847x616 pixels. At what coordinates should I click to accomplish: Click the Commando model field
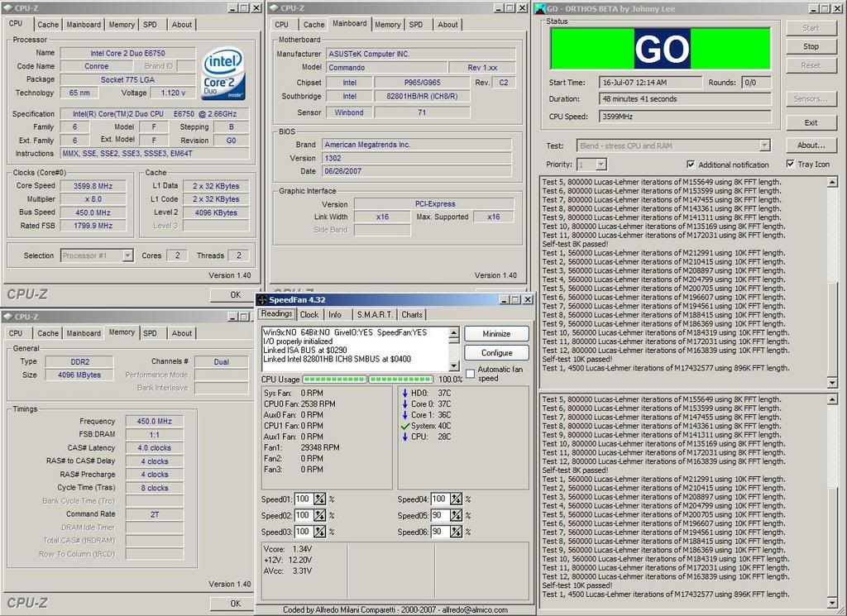coord(387,68)
